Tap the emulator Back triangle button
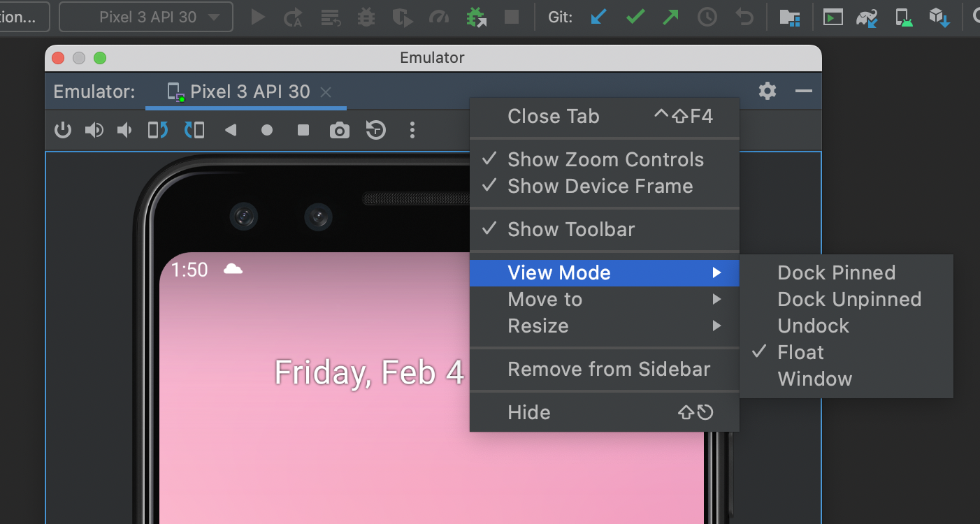This screenshot has width=980, height=524. 231,130
